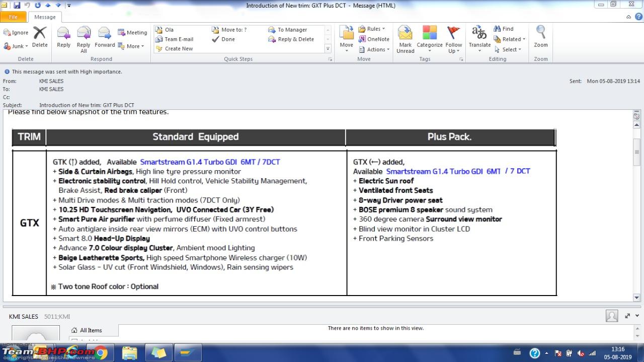Click the High importance info bar

coord(63,71)
